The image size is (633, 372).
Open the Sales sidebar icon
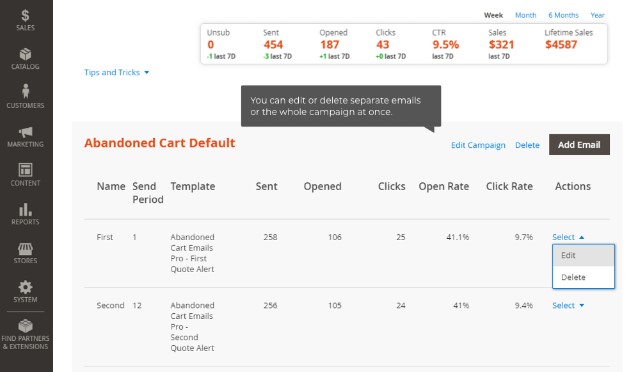[25, 16]
